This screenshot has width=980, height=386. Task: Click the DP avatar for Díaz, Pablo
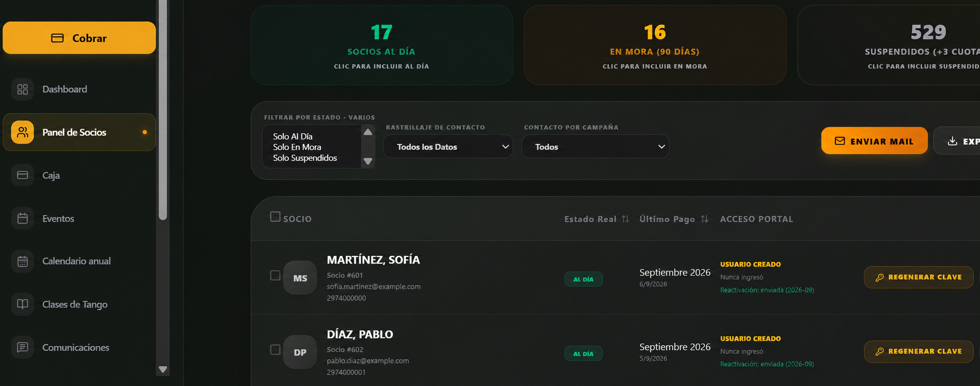[x=300, y=352]
